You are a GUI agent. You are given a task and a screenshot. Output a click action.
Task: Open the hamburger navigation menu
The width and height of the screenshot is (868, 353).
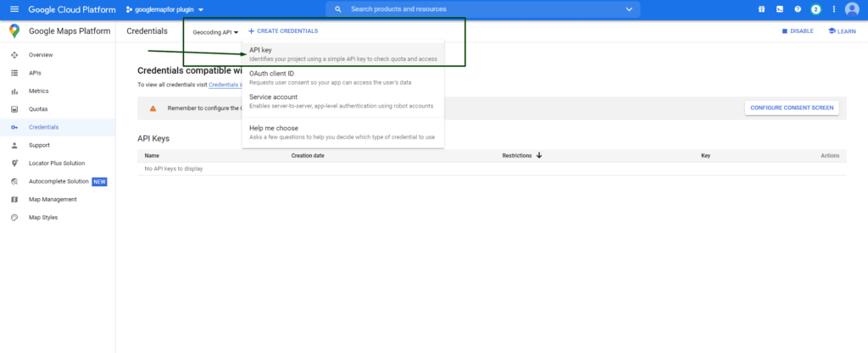(x=14, y=9)
